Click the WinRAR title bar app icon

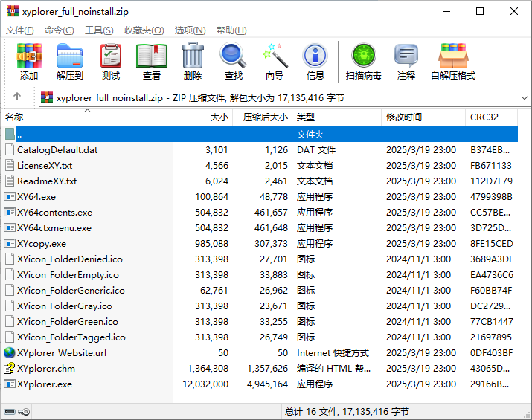point(12,11)
